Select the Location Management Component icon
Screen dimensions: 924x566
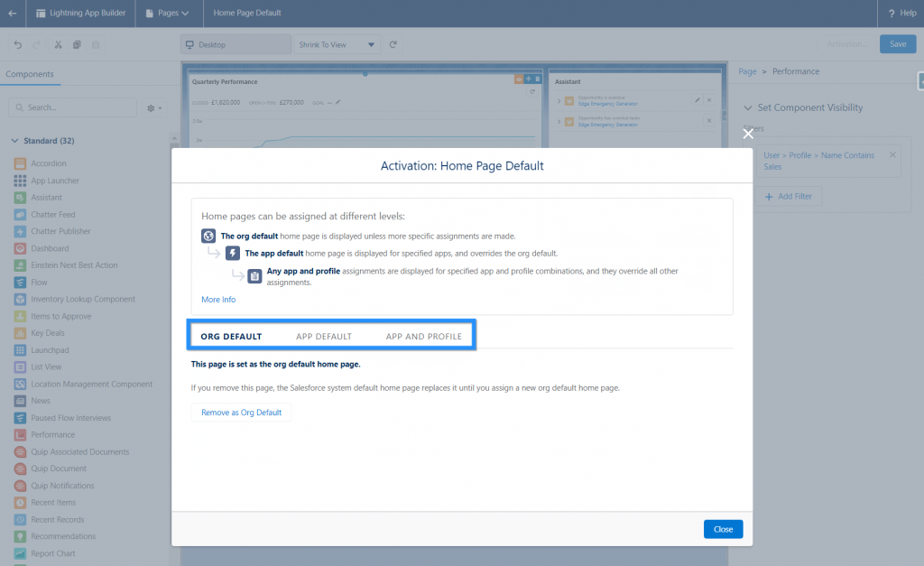pyautogui.click(x=20, y=384)
